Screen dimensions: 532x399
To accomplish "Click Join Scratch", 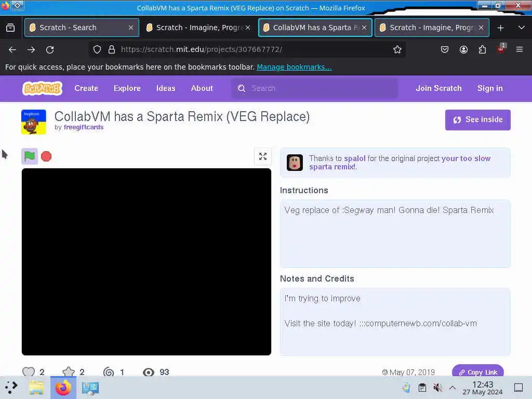I will 438,88.
